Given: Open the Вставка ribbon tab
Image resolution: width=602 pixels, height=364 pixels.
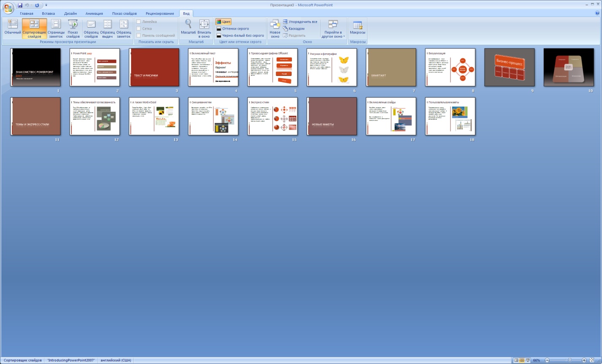Looking at the screenshot, I should point(49,14).
